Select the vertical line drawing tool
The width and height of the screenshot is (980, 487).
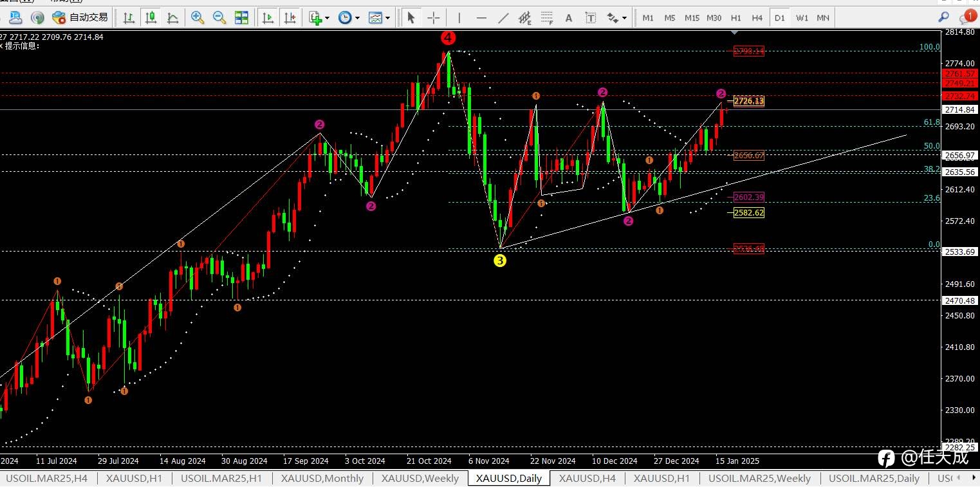tap(459, 17)
